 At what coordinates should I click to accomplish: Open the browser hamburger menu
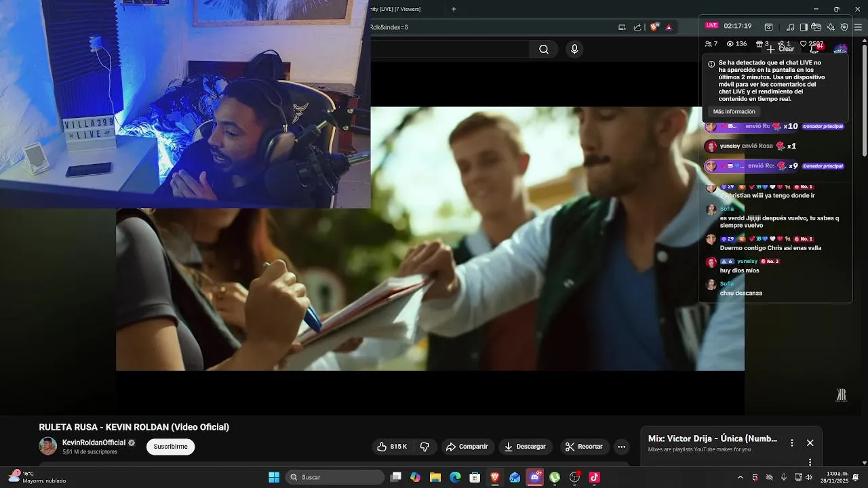(858, 27)
